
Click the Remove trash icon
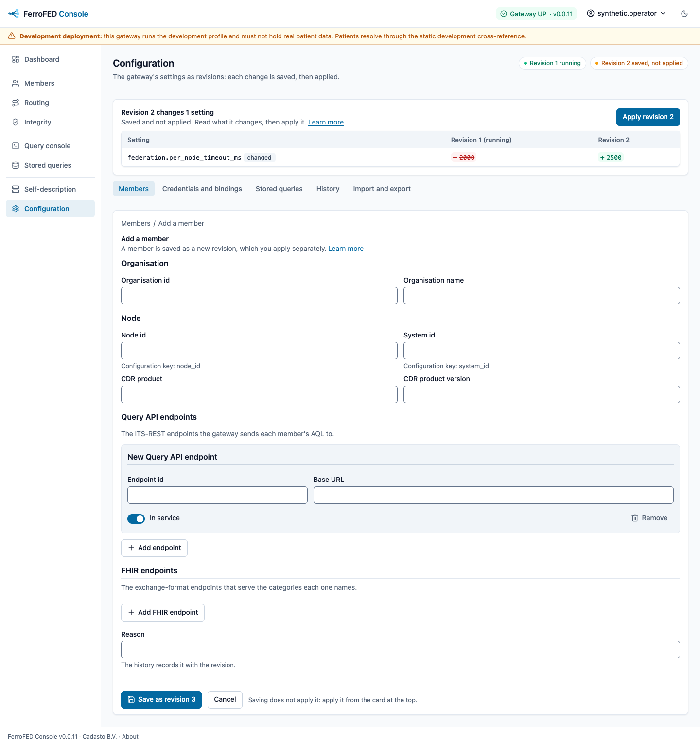click(x=635, y=518)
